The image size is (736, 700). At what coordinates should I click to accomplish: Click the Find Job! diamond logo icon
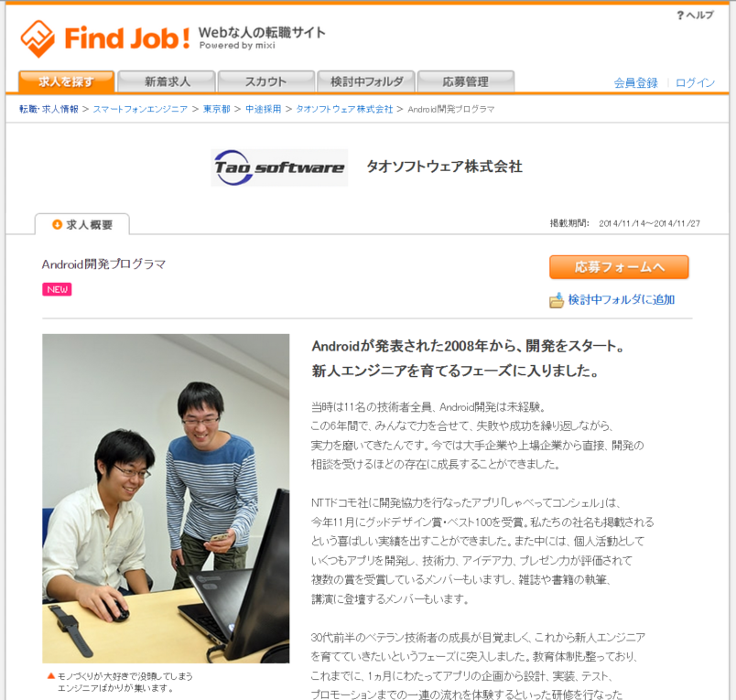coord(38,38)
